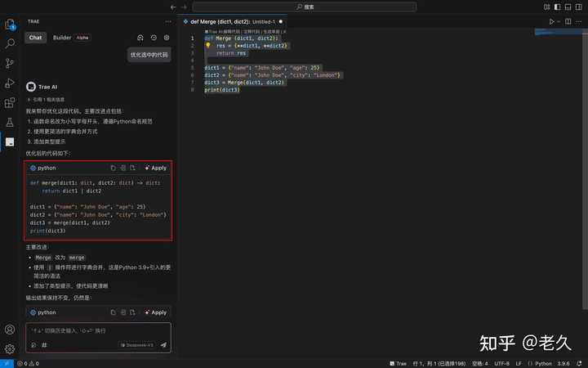588x368 pixels.
Task: Click the send message arrow icon
Action: (163, 345)
